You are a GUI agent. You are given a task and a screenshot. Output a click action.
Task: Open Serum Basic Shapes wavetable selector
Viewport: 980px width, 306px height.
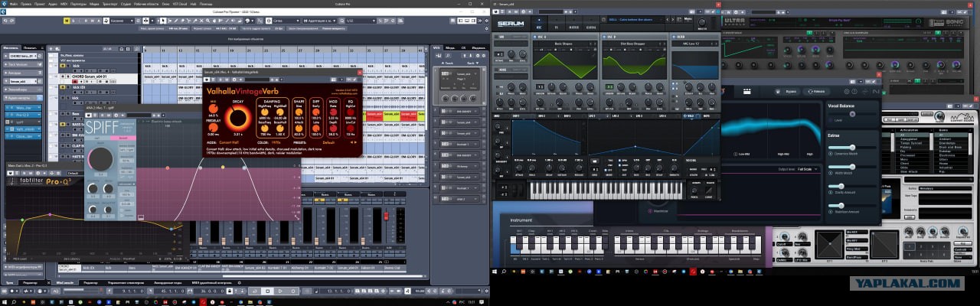563,44
